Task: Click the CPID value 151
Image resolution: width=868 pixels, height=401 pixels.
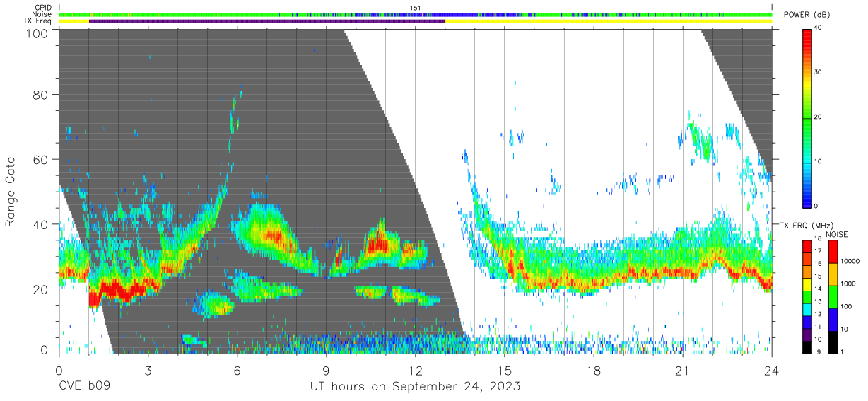Action: (x=416, y=8)
